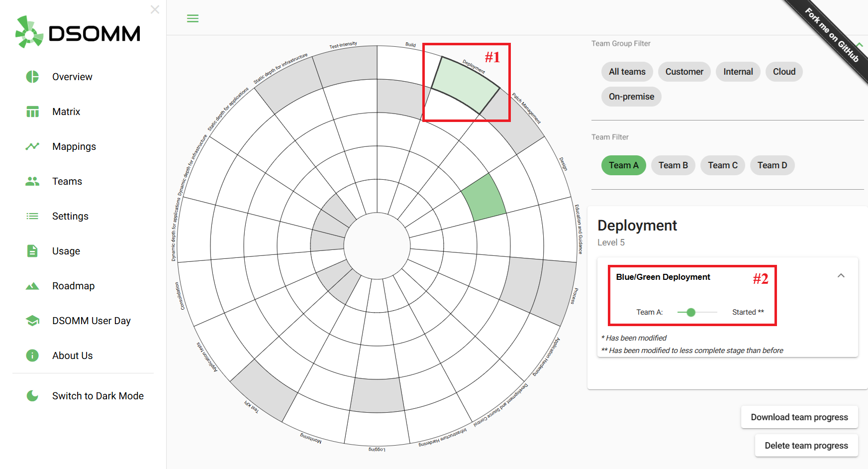Click the Overview pie chart icon
Viewport: 868px width, 469px height.
point(32,77)
